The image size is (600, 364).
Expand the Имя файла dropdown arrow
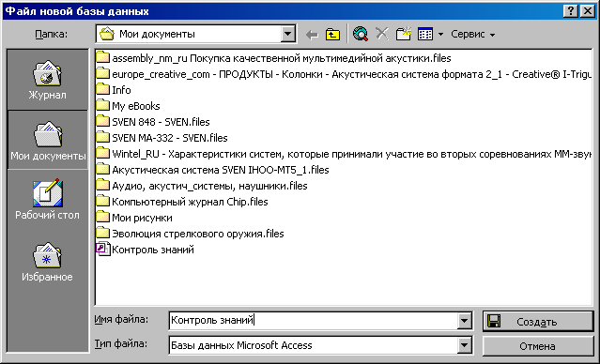464,321
